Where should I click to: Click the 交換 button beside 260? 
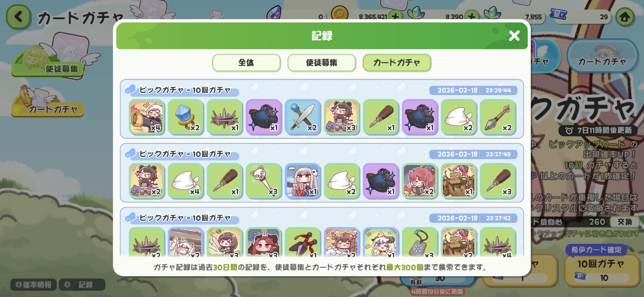pos(624,222)
